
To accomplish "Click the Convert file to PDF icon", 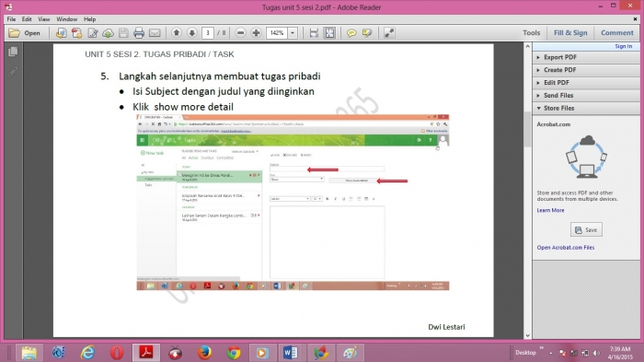I will click(x=62, y=33).
